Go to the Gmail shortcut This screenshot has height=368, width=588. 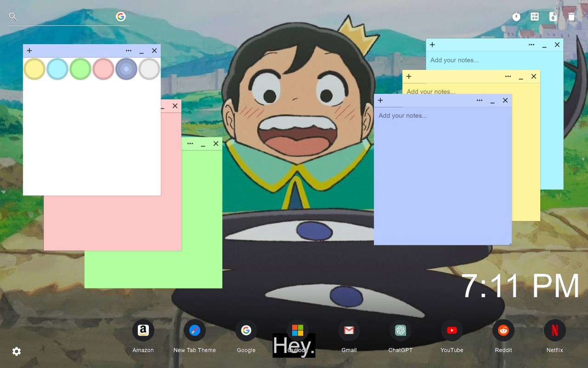click(x=349, y=330)
